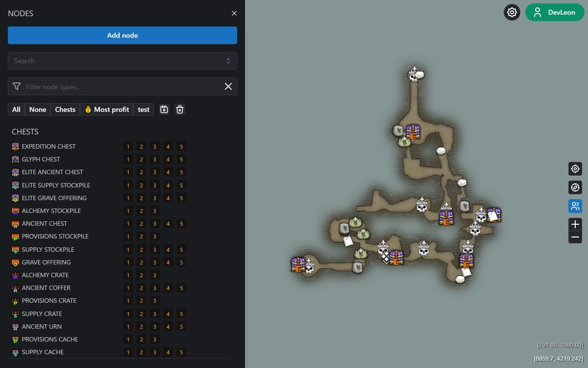Toggle tier 3 for Alchemy Stockpile

154,210
